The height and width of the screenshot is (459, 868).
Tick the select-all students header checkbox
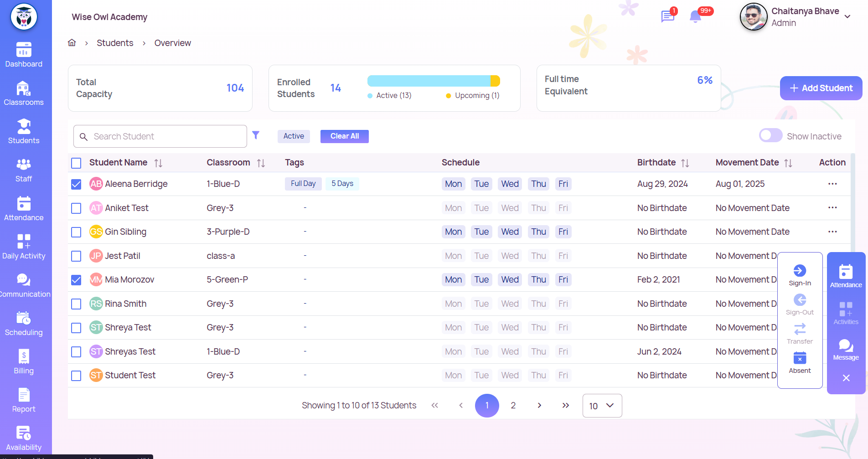point(76,163)
